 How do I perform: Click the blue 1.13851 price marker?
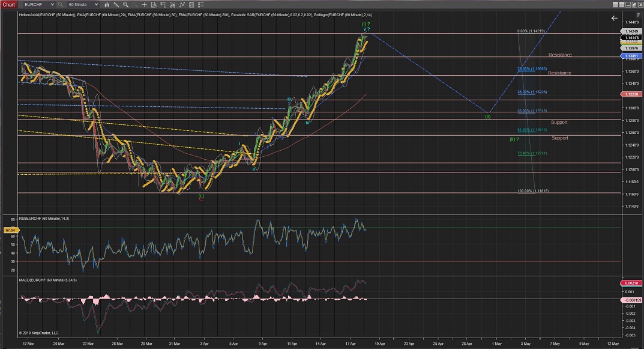(x=630, y=55)
